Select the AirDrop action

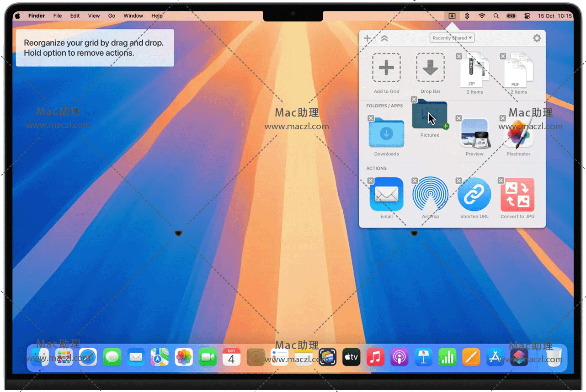point(430,194)
